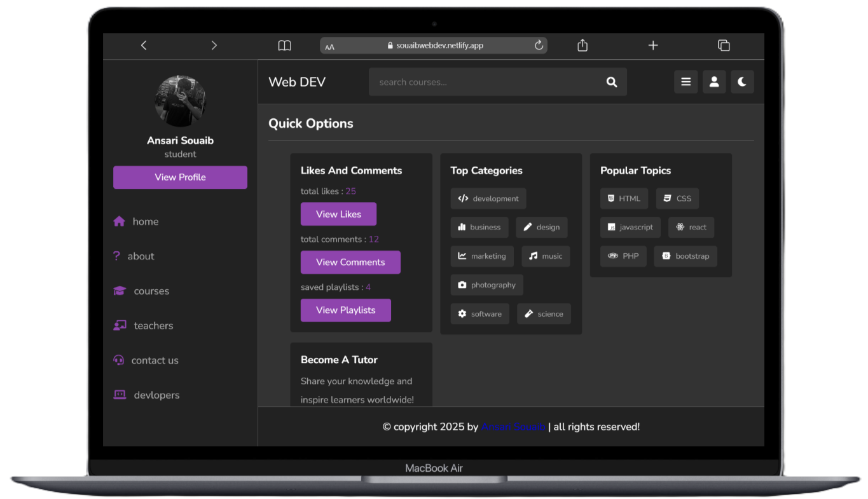Choose the CSS popular topic
The height and width of the screenshot is (499, 868).
[677, 198]
